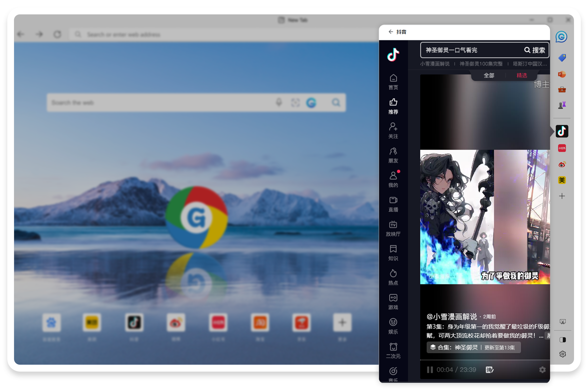The width and height of the screenshot is (588, 391).
Task: Open the @小雪漫画解说 author profile
Action: pos(451,316)
